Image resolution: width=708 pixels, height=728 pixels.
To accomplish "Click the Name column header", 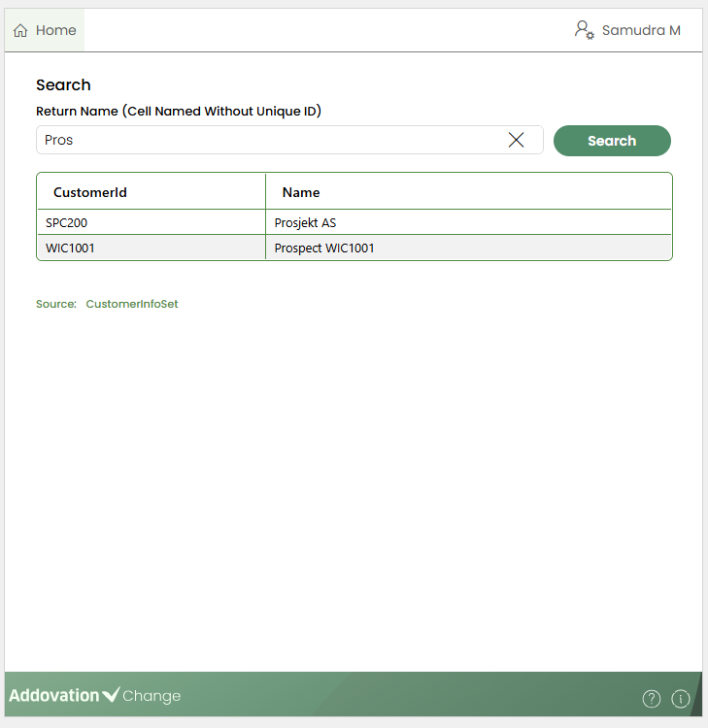I will pos(301,192).
